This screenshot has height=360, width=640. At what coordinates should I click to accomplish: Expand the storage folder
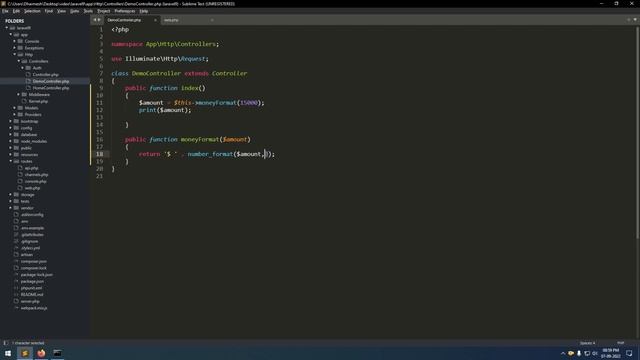(x=11, y=194)
